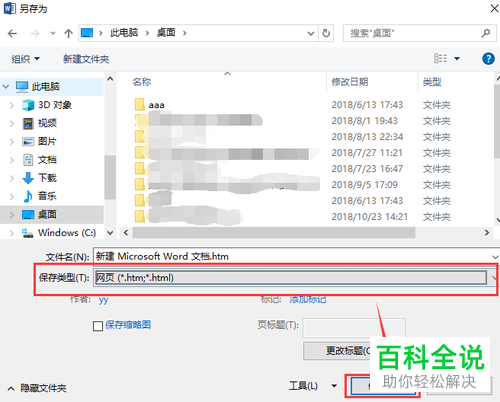Screen dimensions: 500x402
Task: Click the 更改标题 button
Action: coord(337,351)
